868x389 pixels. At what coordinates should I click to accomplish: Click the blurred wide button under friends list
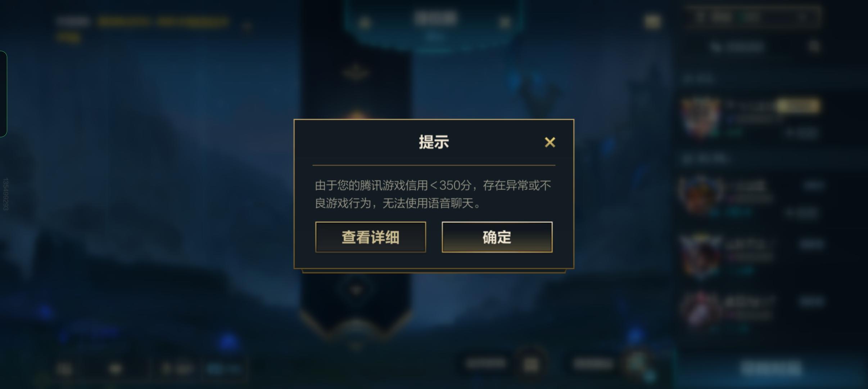(772, 368)
